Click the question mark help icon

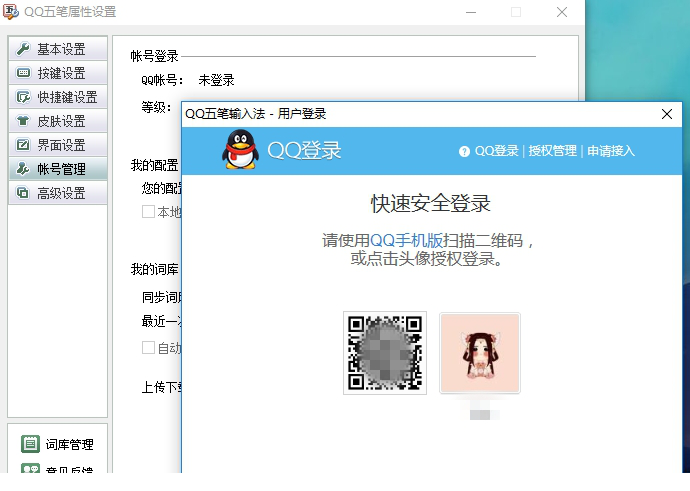coord(464,151)
